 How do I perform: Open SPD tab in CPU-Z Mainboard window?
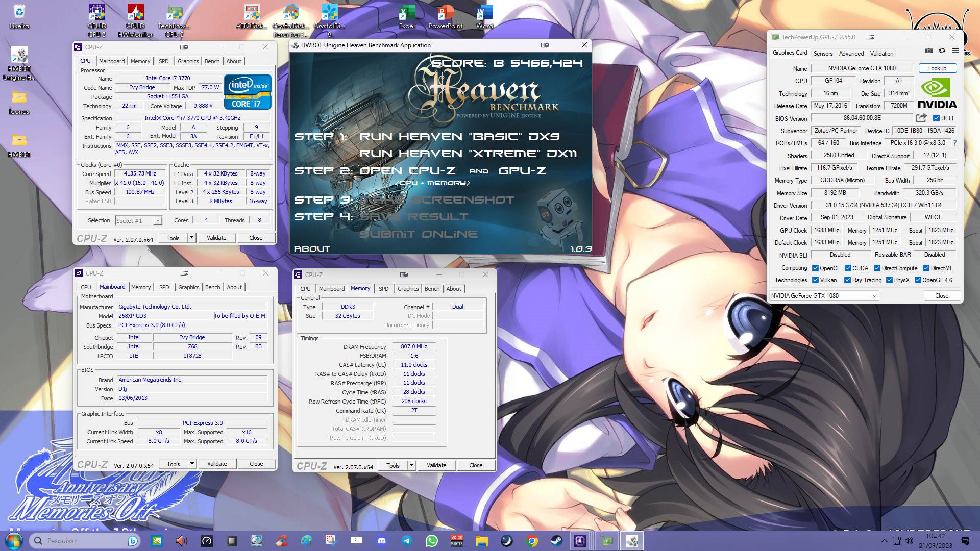click(164, 287)
